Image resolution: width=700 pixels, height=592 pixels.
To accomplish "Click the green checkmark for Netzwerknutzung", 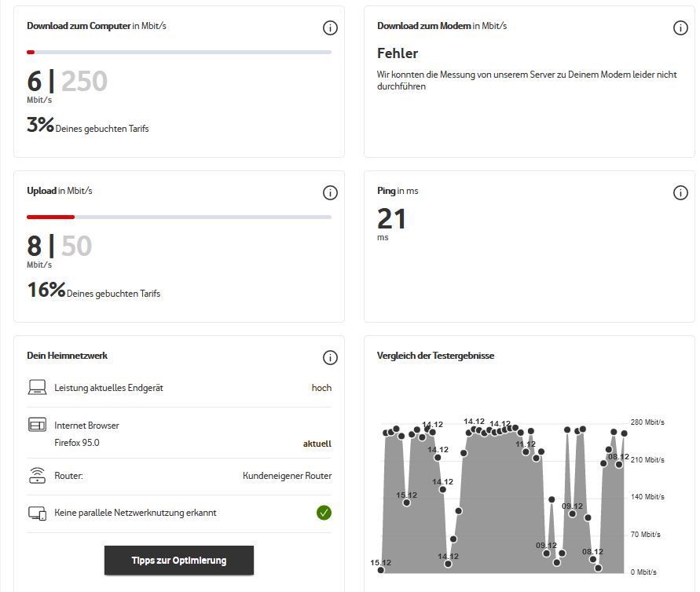I will 324,513.
